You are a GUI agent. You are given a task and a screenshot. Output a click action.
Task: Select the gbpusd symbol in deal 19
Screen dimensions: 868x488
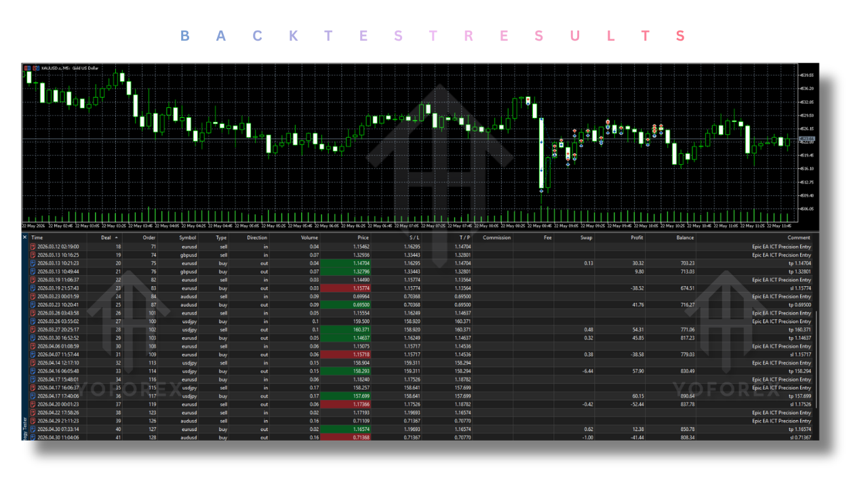(188, 255)
